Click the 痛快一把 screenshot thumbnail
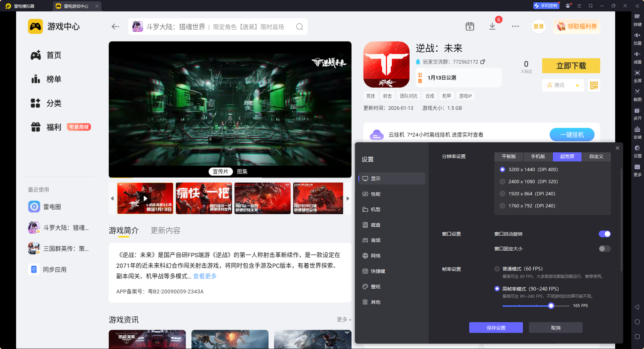Viewport: 644px width, 349px height. coord(204,198)
